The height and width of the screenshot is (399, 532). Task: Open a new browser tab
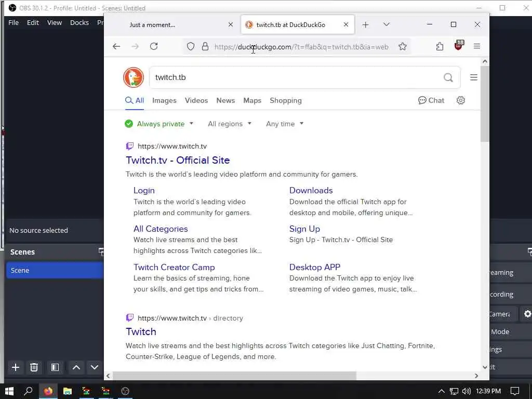pos(365,25)
